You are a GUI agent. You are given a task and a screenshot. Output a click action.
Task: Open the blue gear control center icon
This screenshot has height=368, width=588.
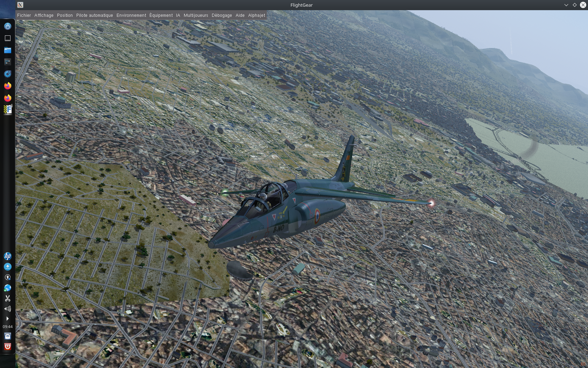pyautogui.click(x=7, y=74)
